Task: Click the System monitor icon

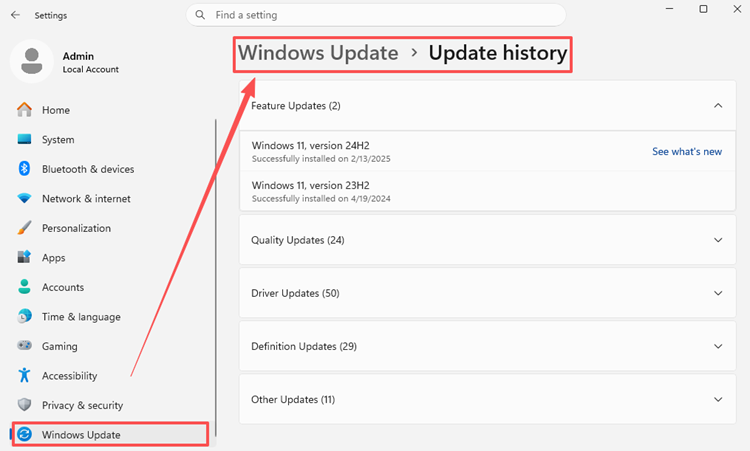Action: 24,139
